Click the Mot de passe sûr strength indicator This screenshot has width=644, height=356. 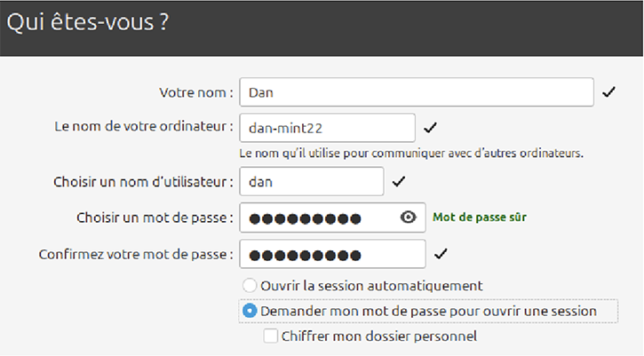pyautogui.click(x=485, y=217)
